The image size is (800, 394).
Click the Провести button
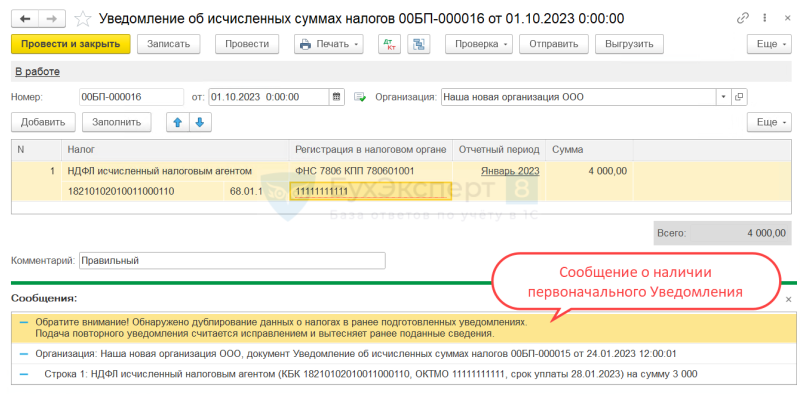(247, 44)
